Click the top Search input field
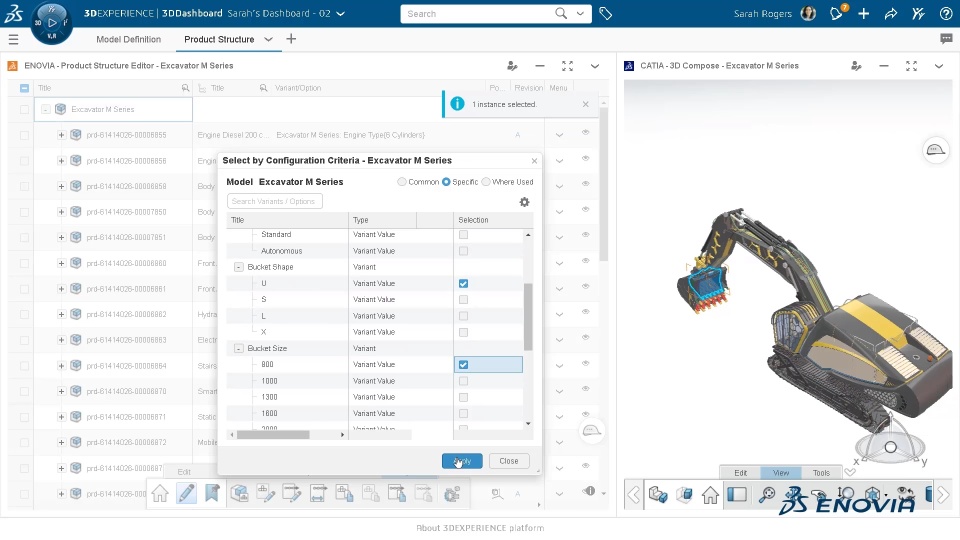The height and width of the screenshot is (540, 960). [478, 13]
